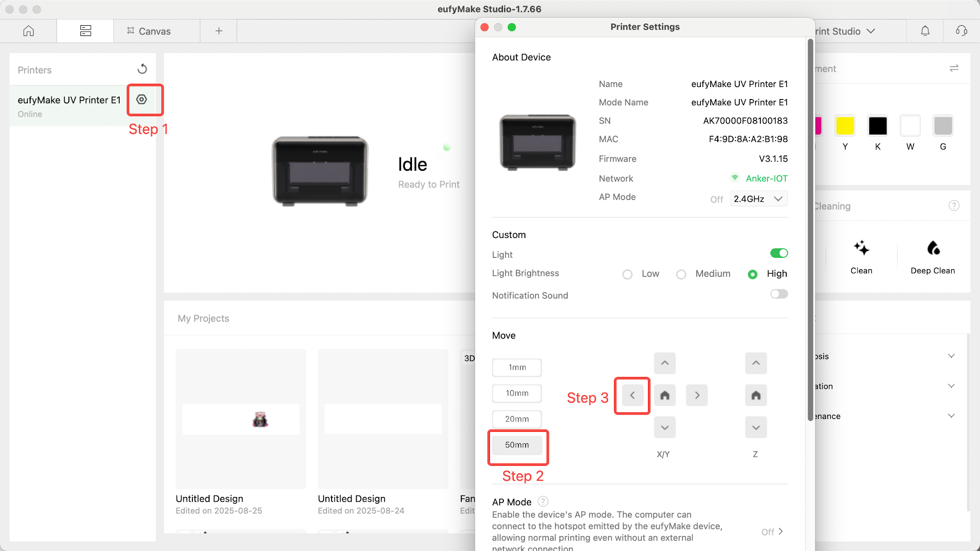Screen dimensions: 980x551
Task: Click the printer image in About Device
Action: pyautogui.click(x=537, y=142)
